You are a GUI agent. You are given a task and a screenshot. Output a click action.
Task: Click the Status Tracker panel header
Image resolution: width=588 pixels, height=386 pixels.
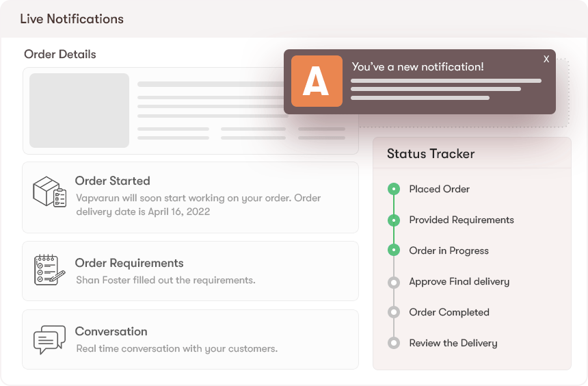click(x=431, y=154)
